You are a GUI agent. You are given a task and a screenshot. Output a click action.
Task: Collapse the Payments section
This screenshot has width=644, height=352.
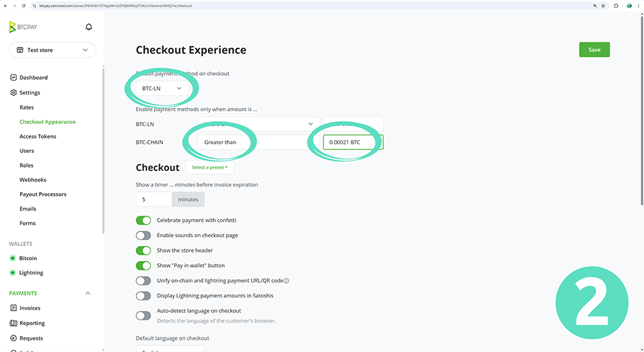pos(88,293)
